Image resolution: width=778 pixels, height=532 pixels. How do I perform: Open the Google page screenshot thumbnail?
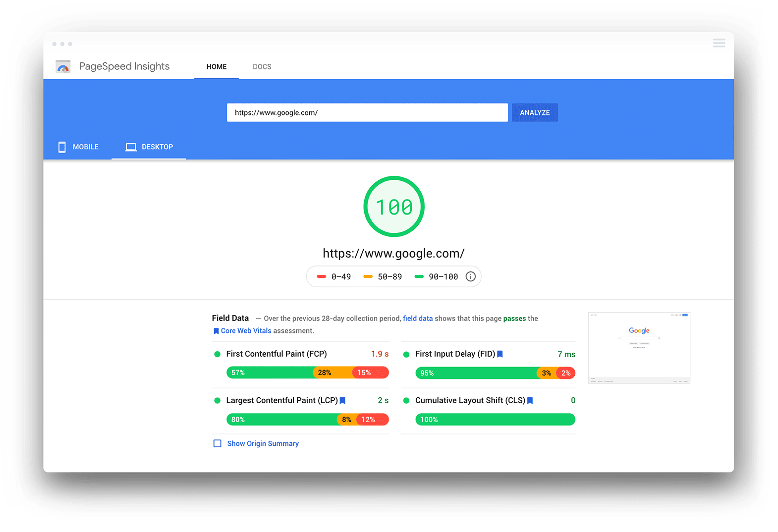[x=639, y=348]
